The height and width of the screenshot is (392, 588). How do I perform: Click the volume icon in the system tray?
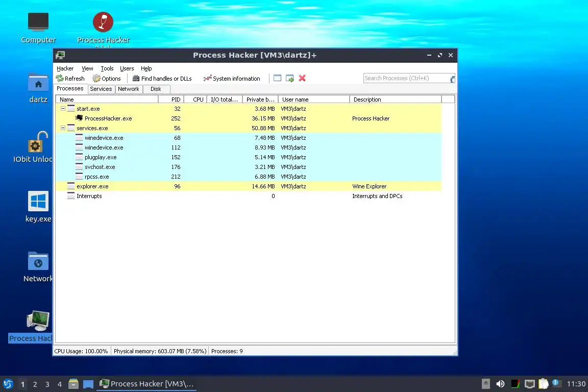tap(500, 384)
